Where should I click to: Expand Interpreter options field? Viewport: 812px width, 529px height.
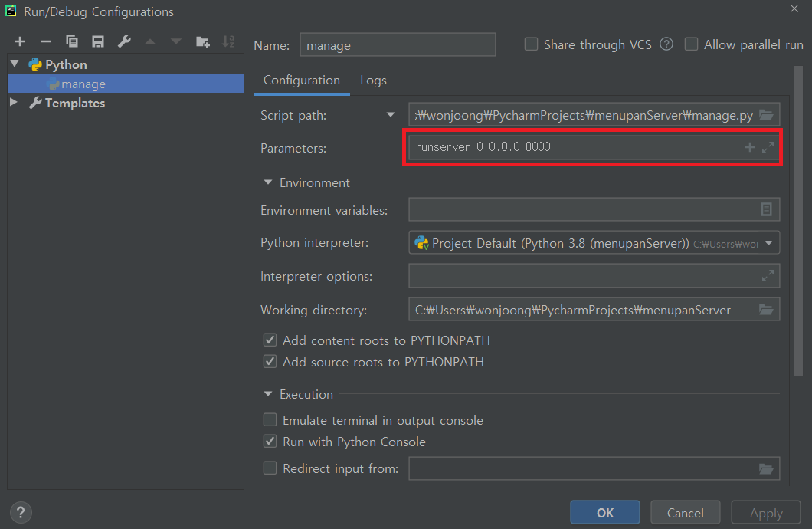pos(768,276)
